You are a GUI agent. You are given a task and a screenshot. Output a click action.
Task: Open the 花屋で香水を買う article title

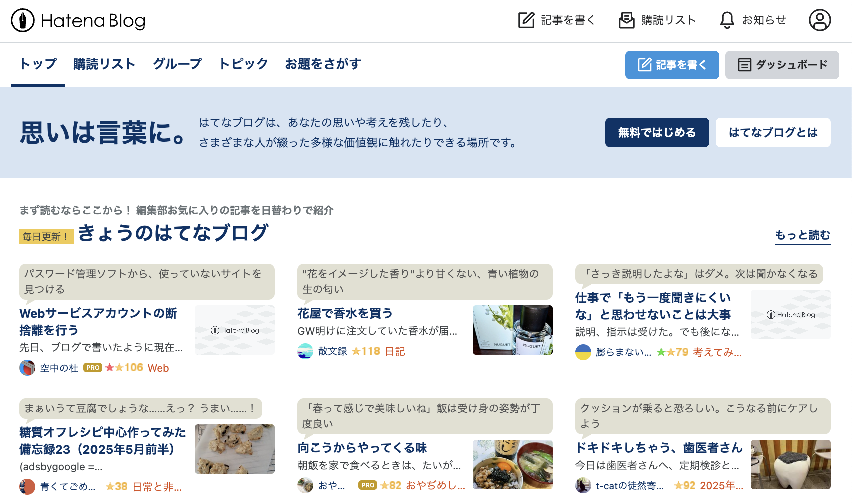pyautogui.click(x=345, y=313)
